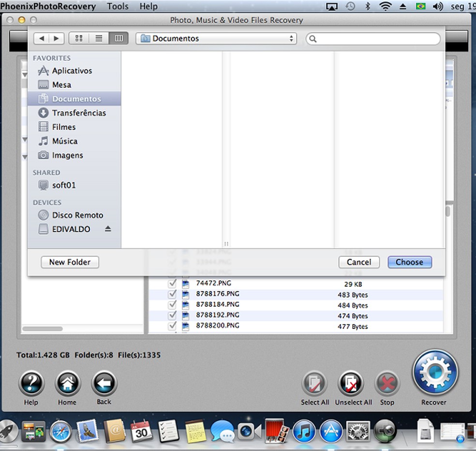Uncheck the 8788176.PNG checkbox
This screenshot has width=476, height=451.
(x=172, y=294)
